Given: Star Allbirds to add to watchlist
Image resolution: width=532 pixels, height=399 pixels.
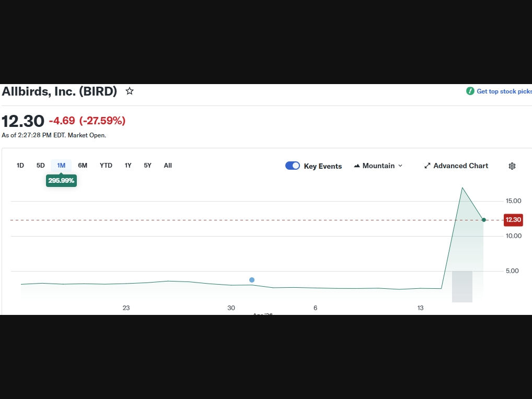Looking at the screenshot, I should pos(130,91).
